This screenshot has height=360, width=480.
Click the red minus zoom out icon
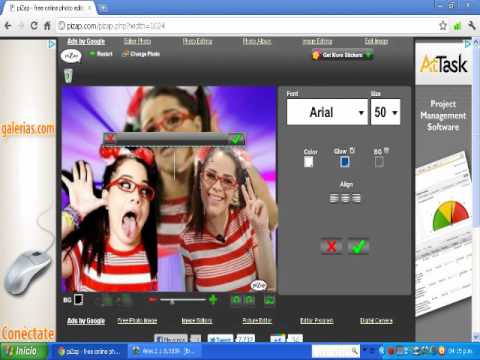[x=153, y=300]
